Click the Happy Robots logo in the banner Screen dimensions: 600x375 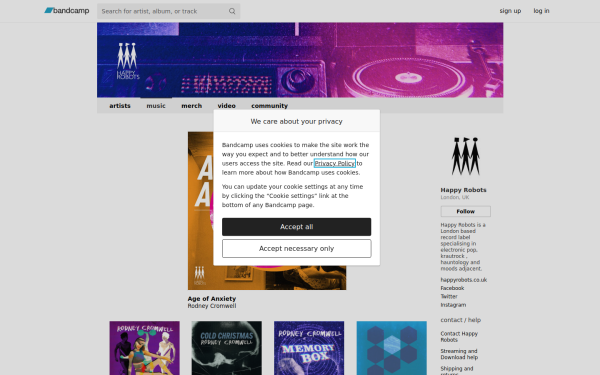127,61
